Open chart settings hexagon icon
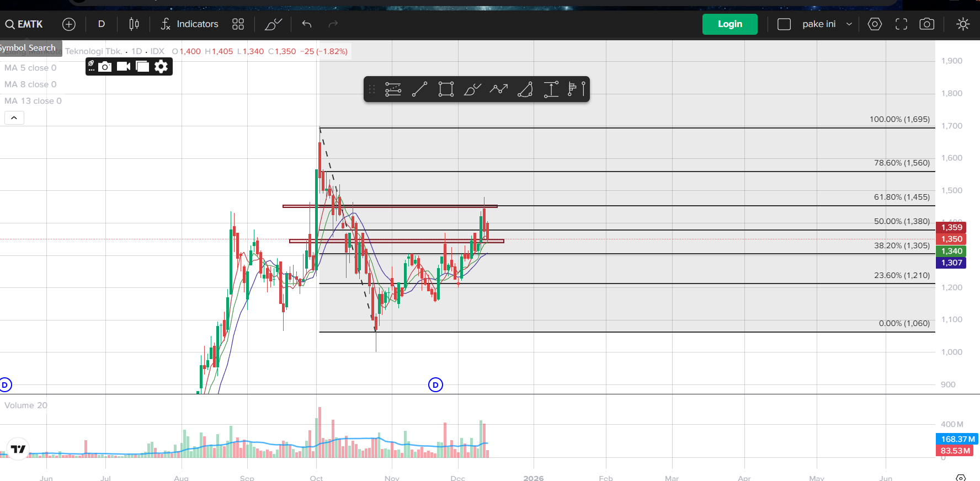The width and height of the screenshot is (980, 481). [875, 24]
